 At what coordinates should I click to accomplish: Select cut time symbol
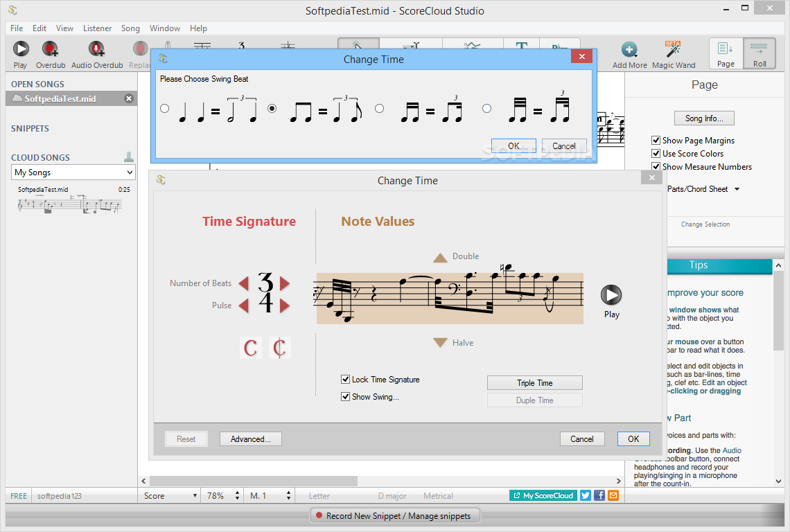(x=280, y=348)
